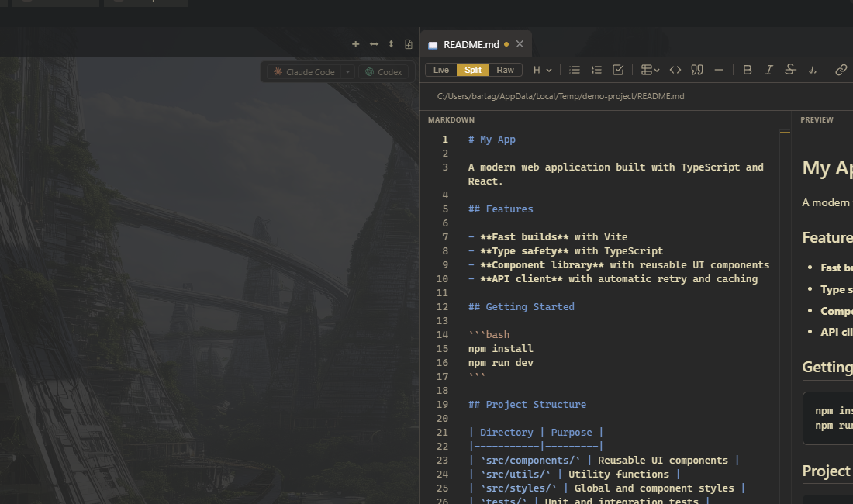This screenshot has width=853, height=504.
Task: Click the 'src/utils/' table row in editor
Action: (575, 474)
